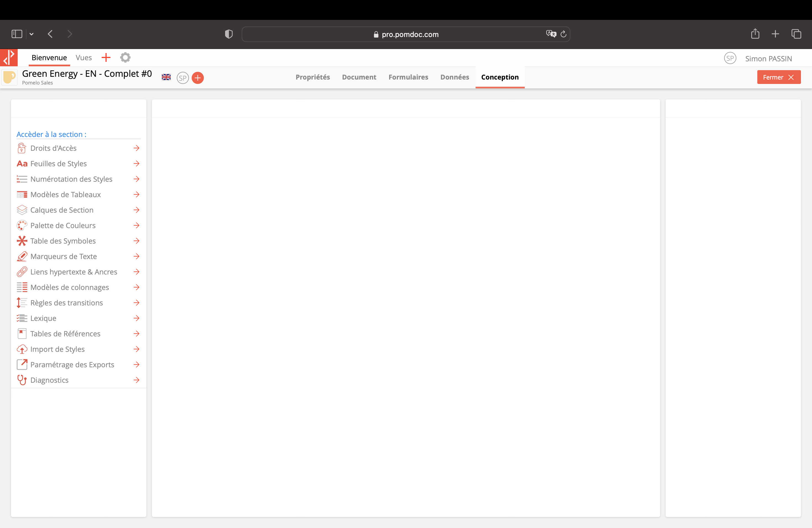Click the Import de Styles cloud icon

pos(22,349)
